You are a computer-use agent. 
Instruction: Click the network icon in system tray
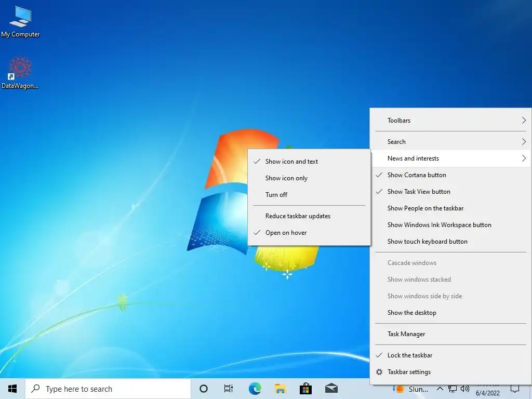coord(453,389)
